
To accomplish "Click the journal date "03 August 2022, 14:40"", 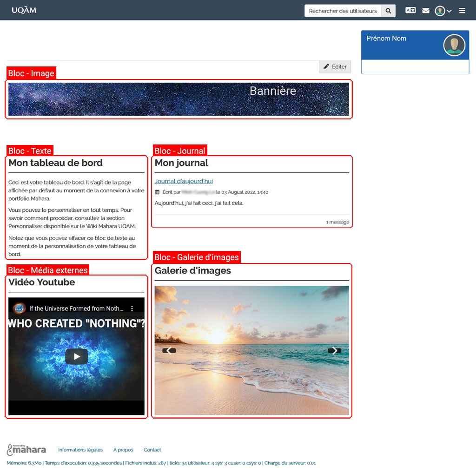I will click(245, 192).
